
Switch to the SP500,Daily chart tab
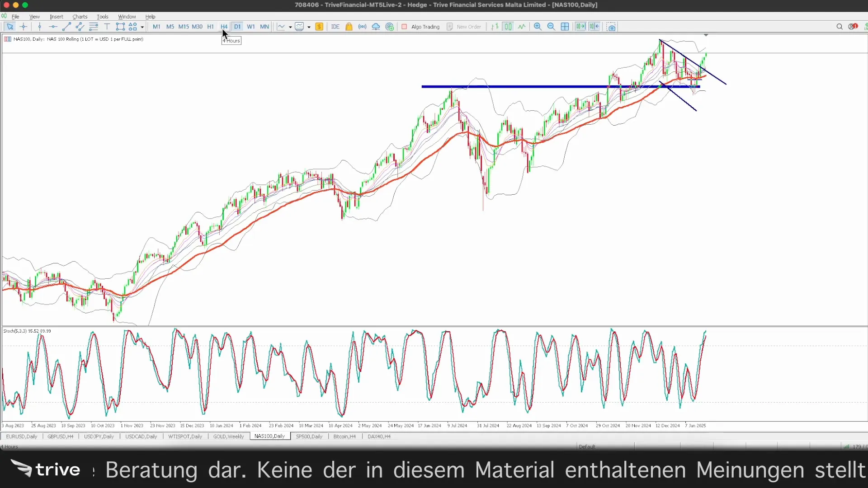coord(309,436)
